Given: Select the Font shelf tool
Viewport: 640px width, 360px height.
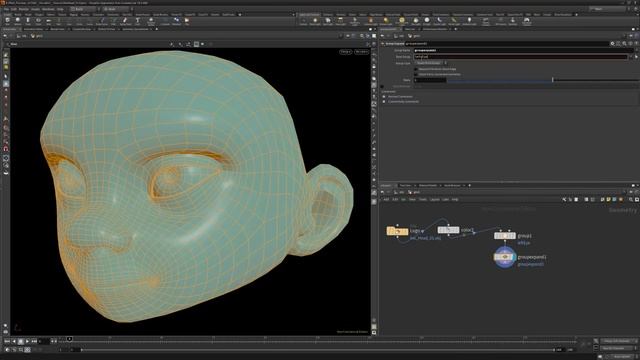Looking at the screenshot, I should [138, 21].
